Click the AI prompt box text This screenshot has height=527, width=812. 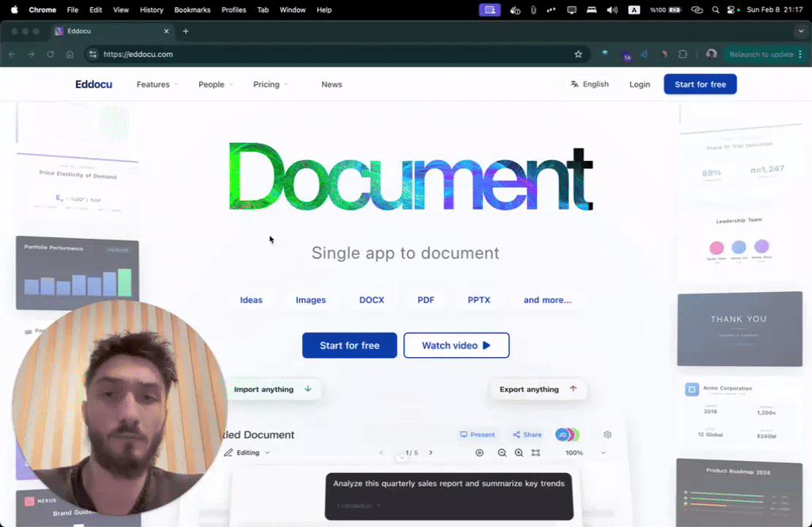click(x=449, y=483)
